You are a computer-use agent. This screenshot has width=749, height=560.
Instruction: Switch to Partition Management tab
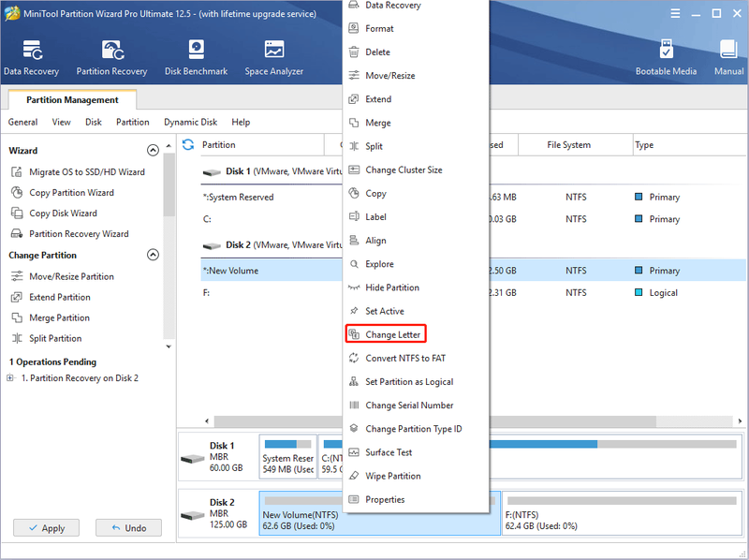[72, 100]
